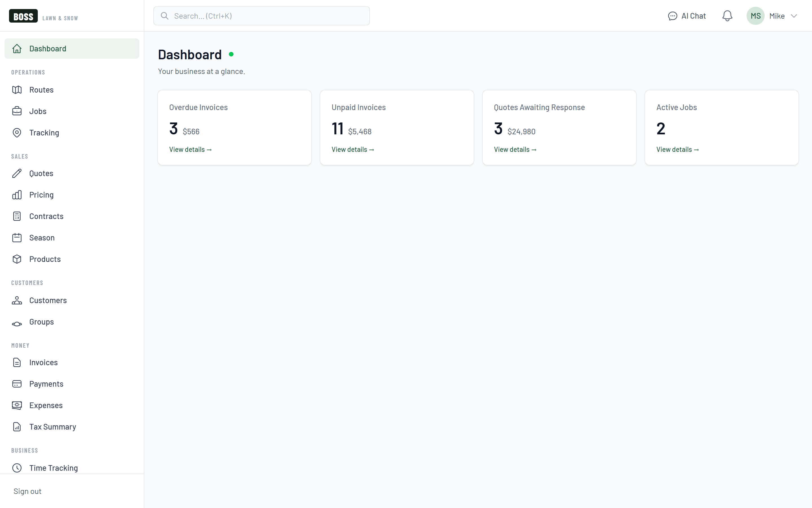Viewport: 812px width, 508px height.
Task: Click the Payments credit card icon
Action: tap(17, 384)
